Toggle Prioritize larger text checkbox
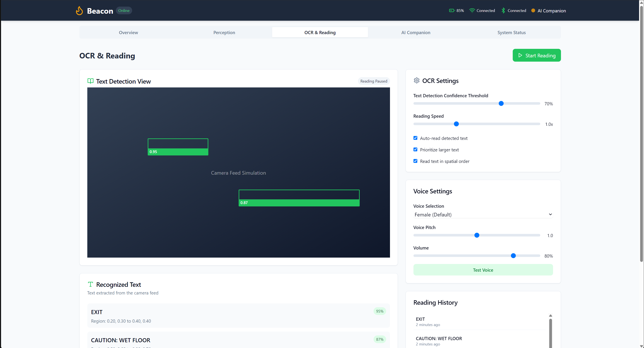 click(415, 149)
